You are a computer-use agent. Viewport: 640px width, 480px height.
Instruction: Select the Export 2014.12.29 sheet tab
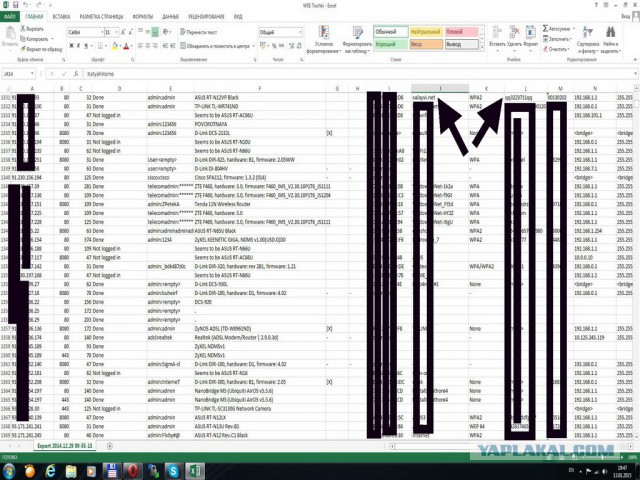[x=64, y=446]
